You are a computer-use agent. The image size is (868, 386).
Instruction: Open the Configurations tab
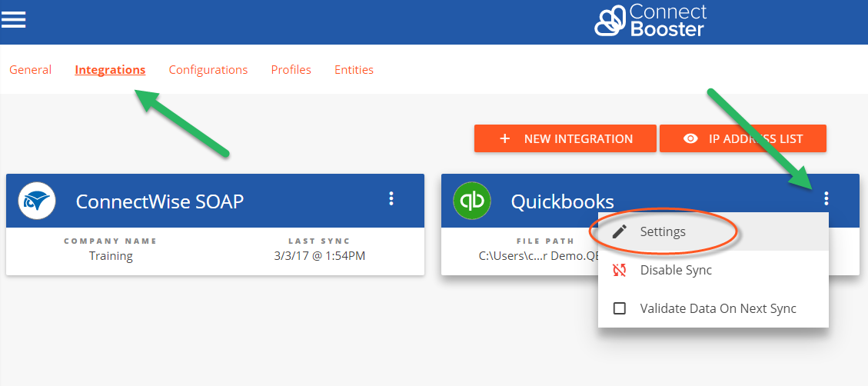tap(208, 70)
